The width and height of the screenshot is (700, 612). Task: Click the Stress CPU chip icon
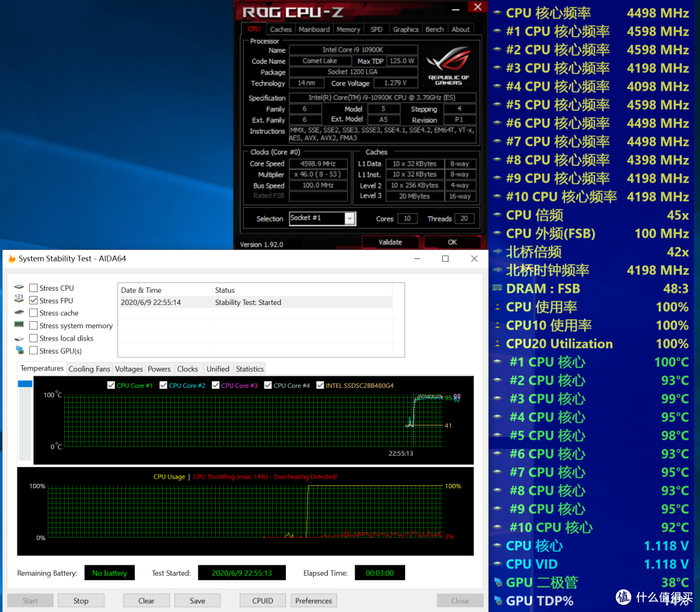point(19,288)
